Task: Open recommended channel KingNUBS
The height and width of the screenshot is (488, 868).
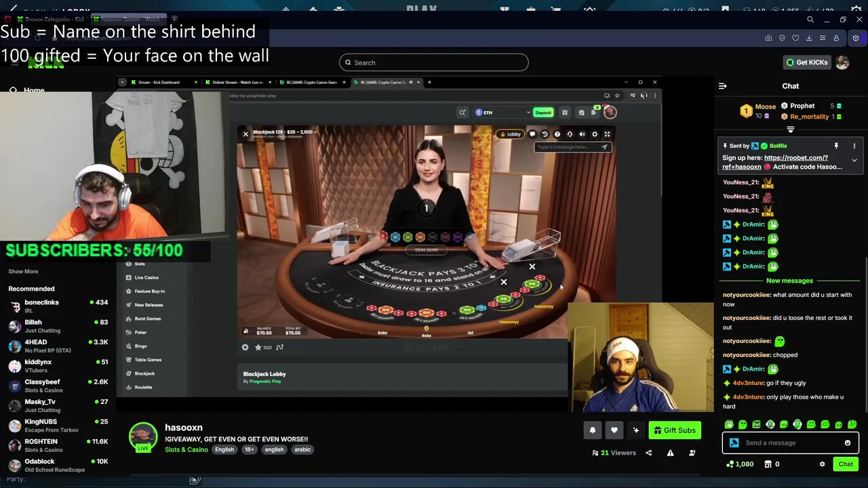Action: click(x=58, y=425)
